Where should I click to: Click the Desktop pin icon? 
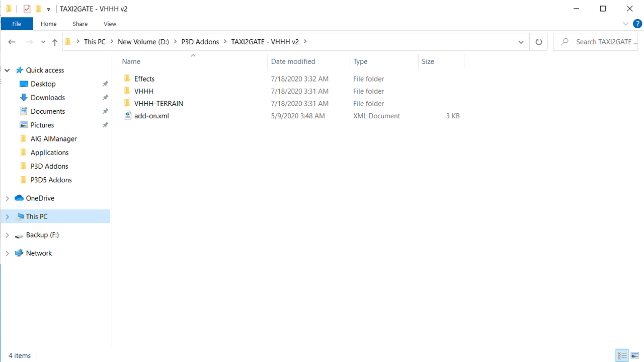[105, 84]
